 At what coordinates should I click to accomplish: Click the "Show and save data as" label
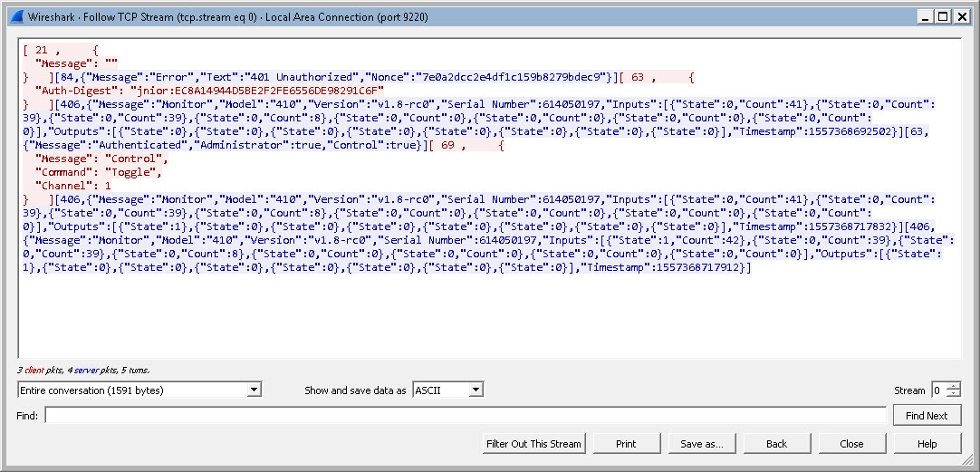[x=355, y=390]
